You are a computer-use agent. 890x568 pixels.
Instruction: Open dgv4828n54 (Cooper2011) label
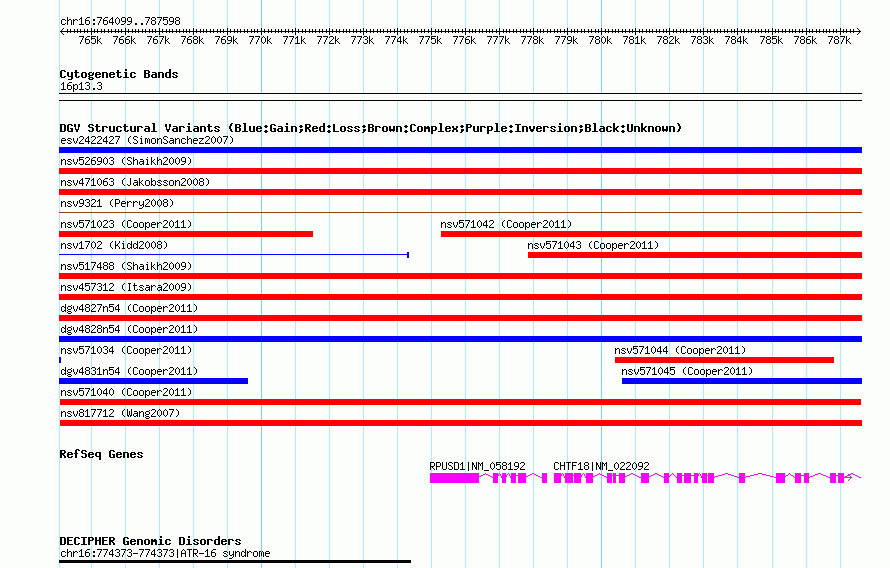tap(129, 329)
